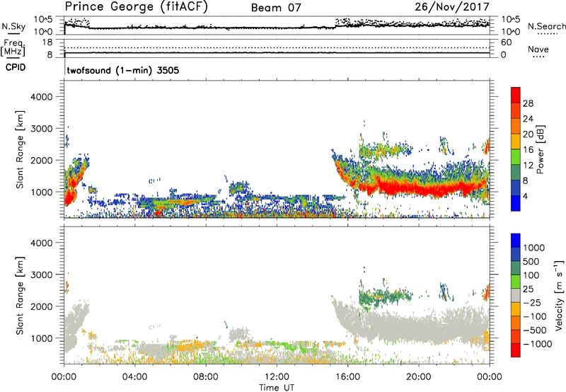
Task: Click the 'Time UT' axis title
Action: point(277,388)
